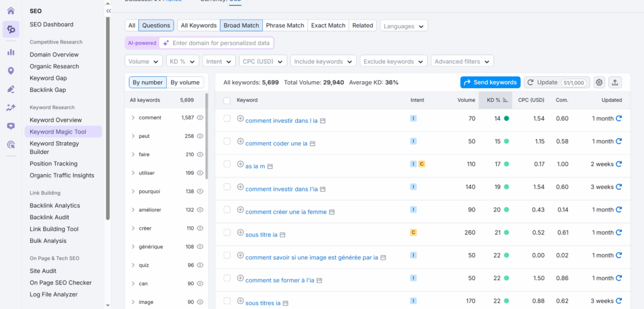
Task: Open Keyword Gap in the sidebar
Action: [x=48, y=78]
